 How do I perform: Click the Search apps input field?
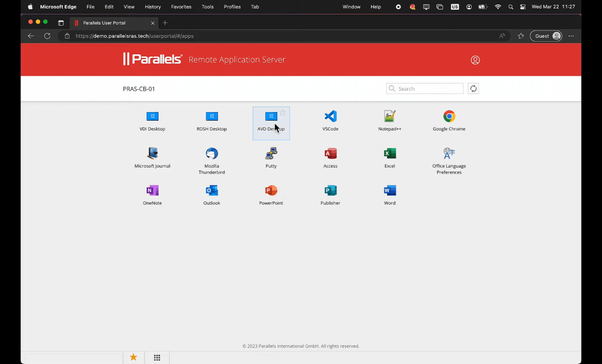click(429, 89)
